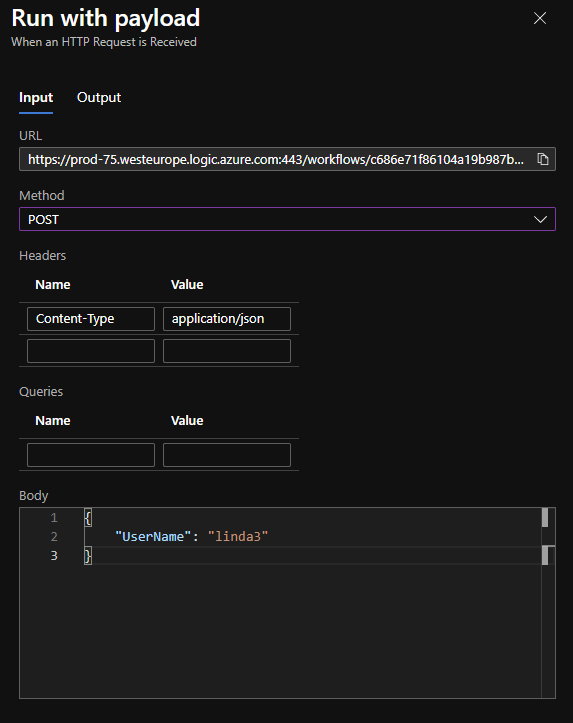Click line number 3 in the body editor
Screen dimensions: 573x723
(x=54, y=556)
